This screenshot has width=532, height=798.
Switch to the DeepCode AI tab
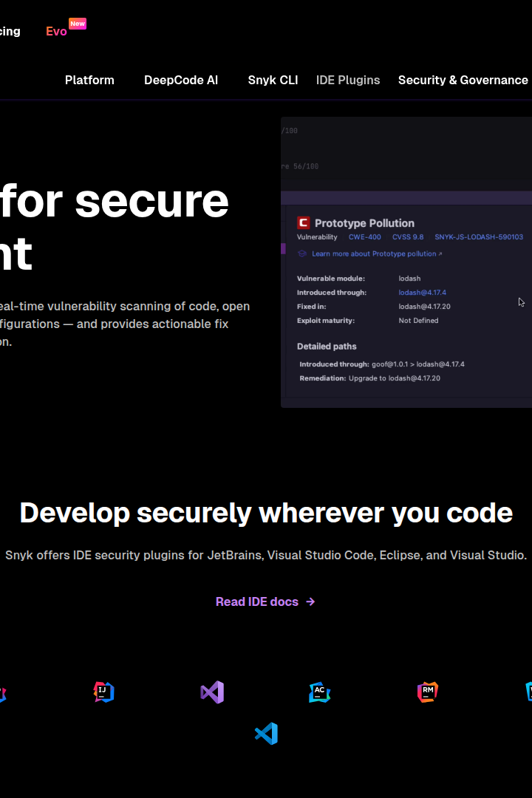181,80
